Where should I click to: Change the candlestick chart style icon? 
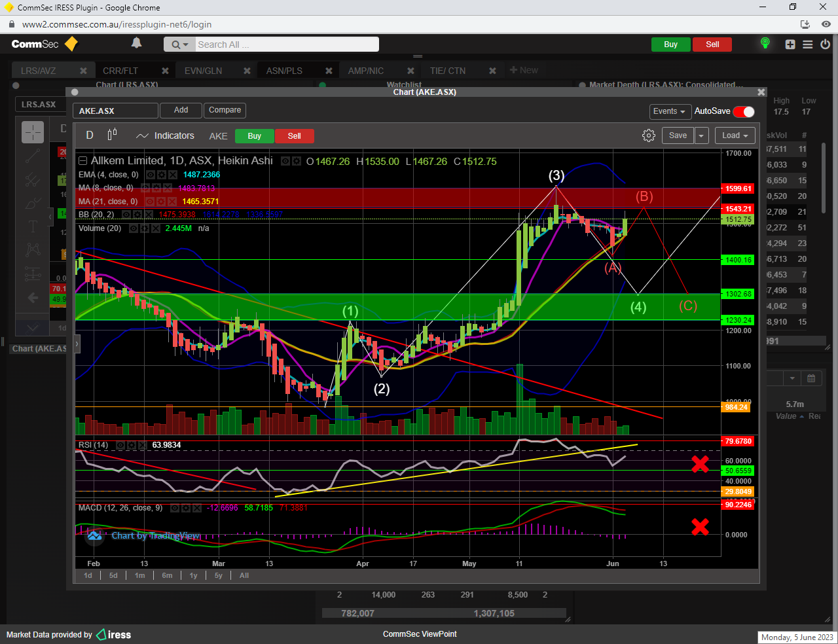tap(112, 135)
